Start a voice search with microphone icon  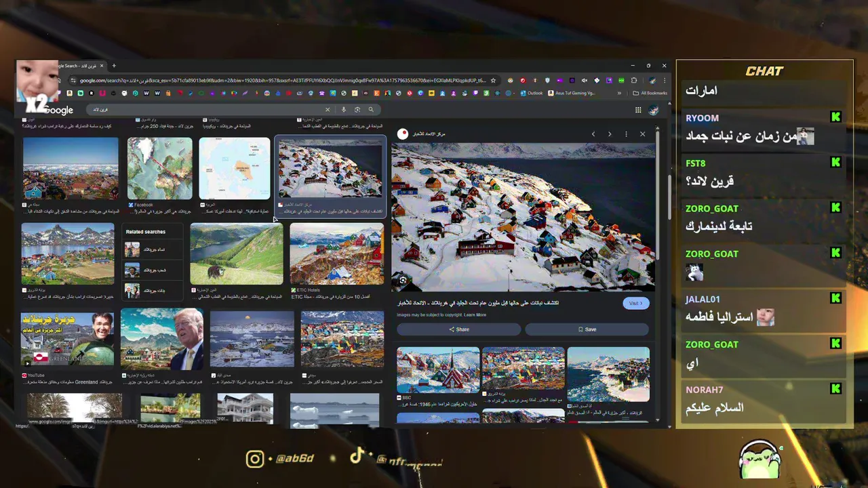(344, 110)
